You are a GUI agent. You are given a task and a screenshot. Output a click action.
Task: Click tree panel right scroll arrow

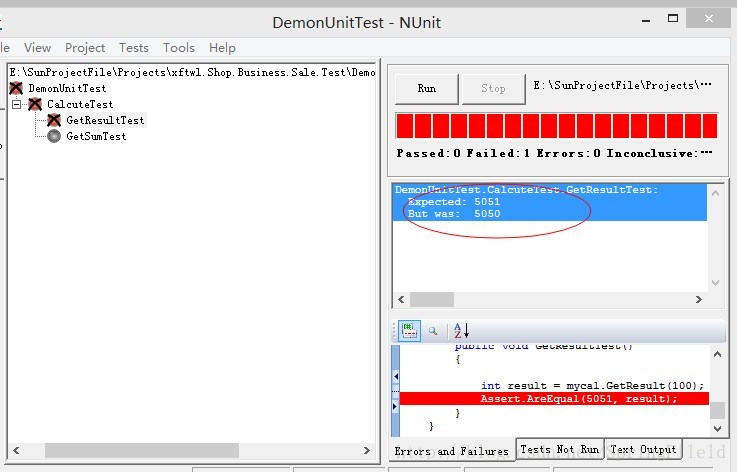367,450
